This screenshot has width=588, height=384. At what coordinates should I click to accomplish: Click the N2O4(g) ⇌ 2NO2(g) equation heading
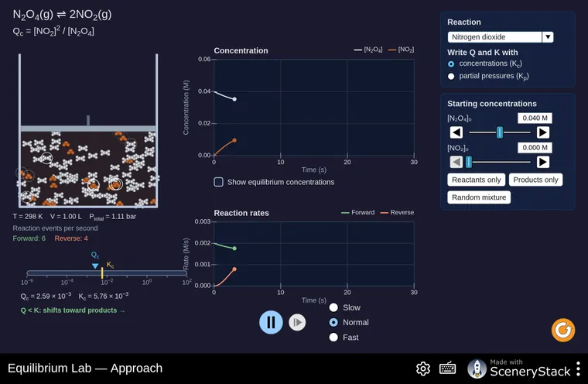[62, 15]
